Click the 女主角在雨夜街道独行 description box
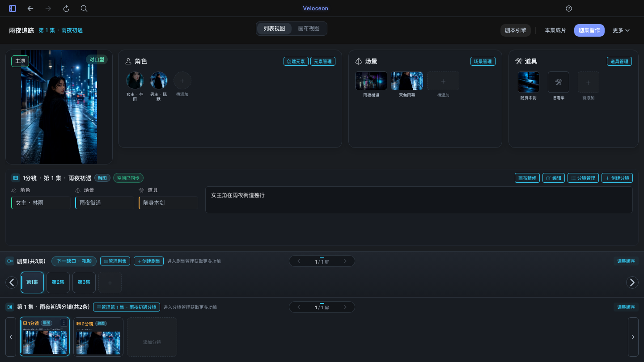The image size is (644, 362). click(419, 200)
